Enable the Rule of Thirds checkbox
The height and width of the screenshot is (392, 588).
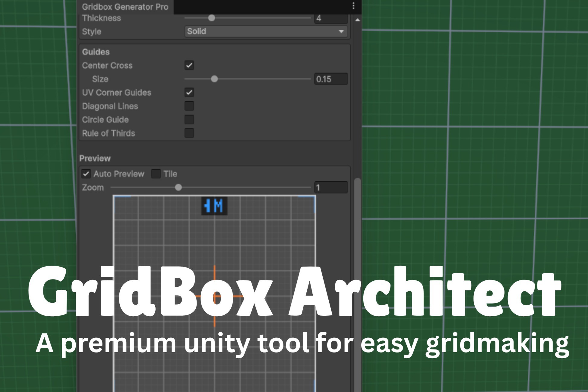point(189,133)
